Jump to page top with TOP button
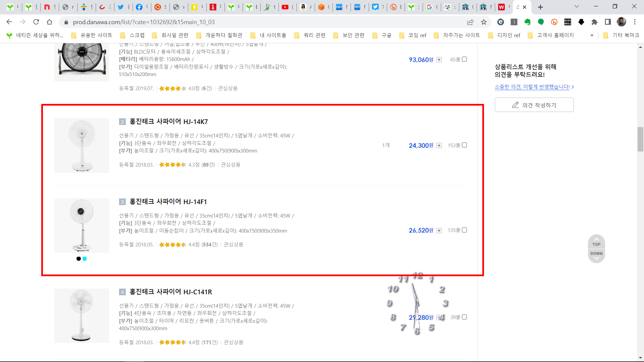The height and width of the screenshot is (362, 644). click(x=596, y=242)
